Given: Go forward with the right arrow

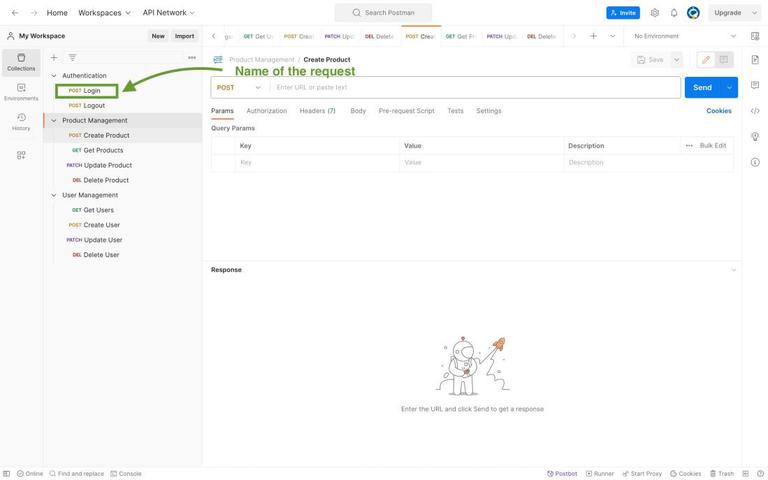Looking at the screenshot, I should point(34,13).
